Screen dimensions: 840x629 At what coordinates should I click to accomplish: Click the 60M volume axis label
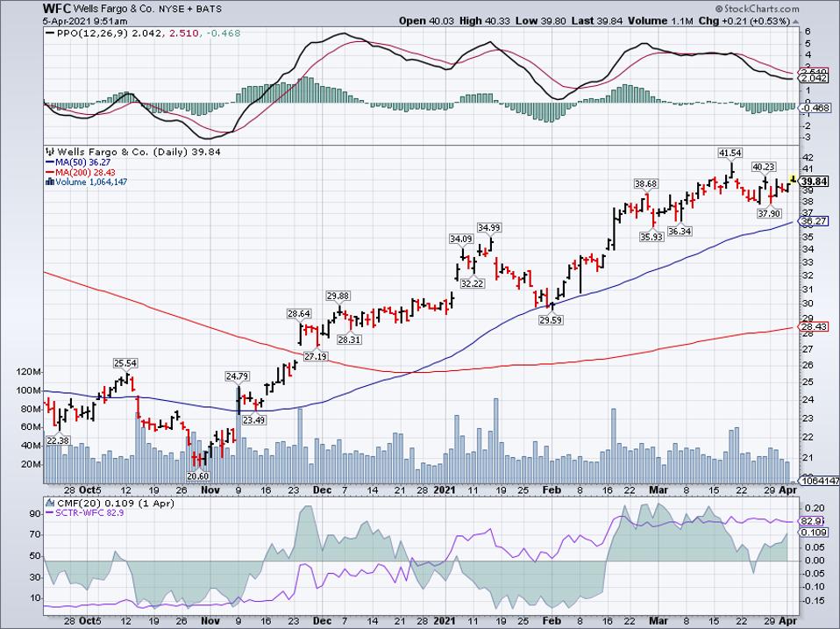point(31,427)
